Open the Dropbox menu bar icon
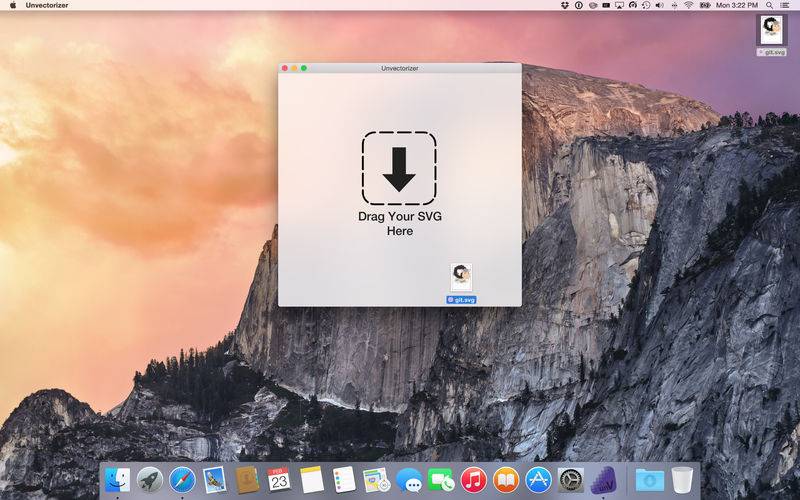Viewport: 800px width, 500px height. 565,5
